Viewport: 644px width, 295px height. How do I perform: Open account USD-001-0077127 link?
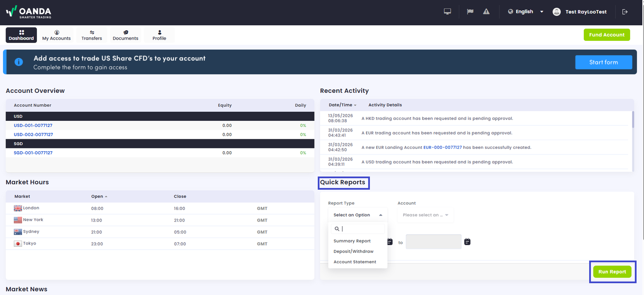[x=33, y=125]
